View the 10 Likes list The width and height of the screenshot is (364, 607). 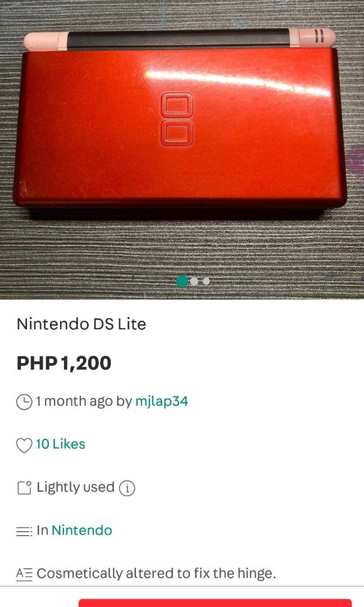coord(60,444)
